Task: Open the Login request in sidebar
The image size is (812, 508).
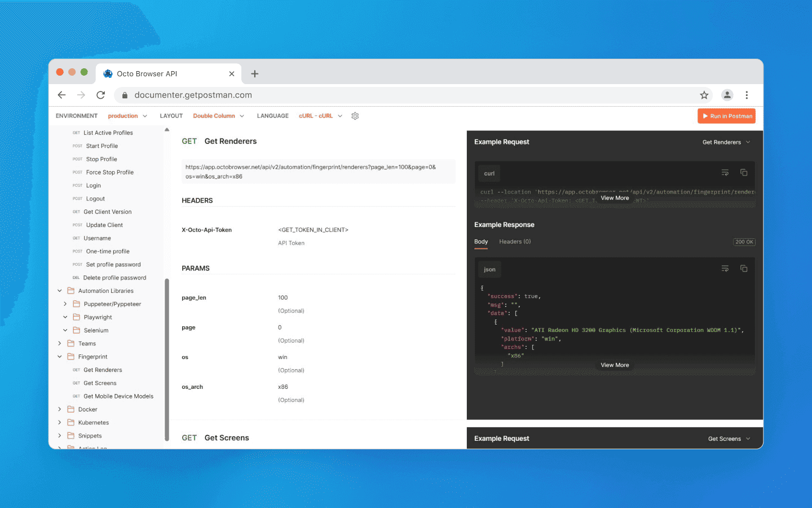Action: coord(93,185)
